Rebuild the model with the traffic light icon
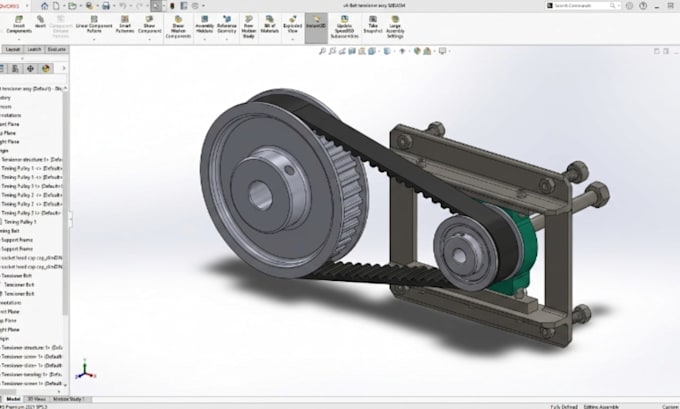Screen dimensions: 680x409 172,6
